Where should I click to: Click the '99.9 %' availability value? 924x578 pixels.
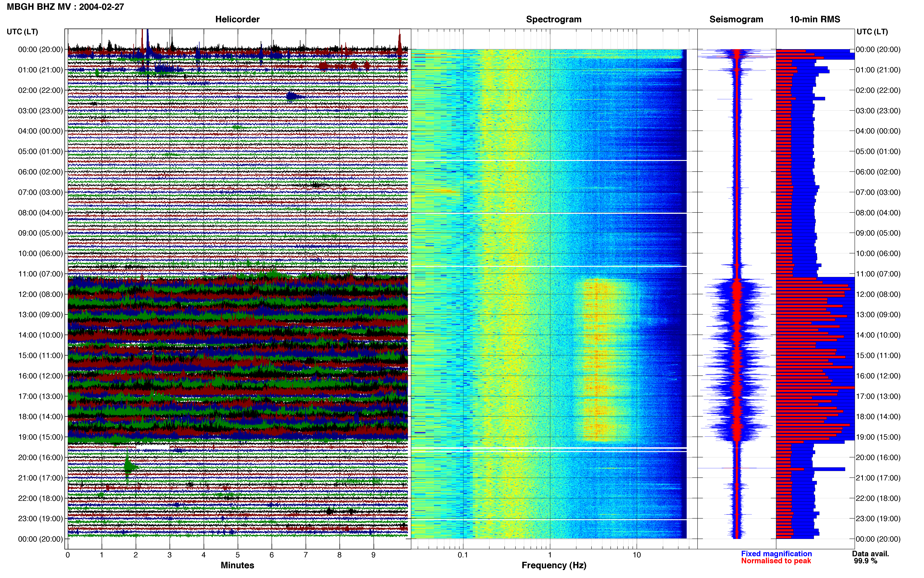865,561
